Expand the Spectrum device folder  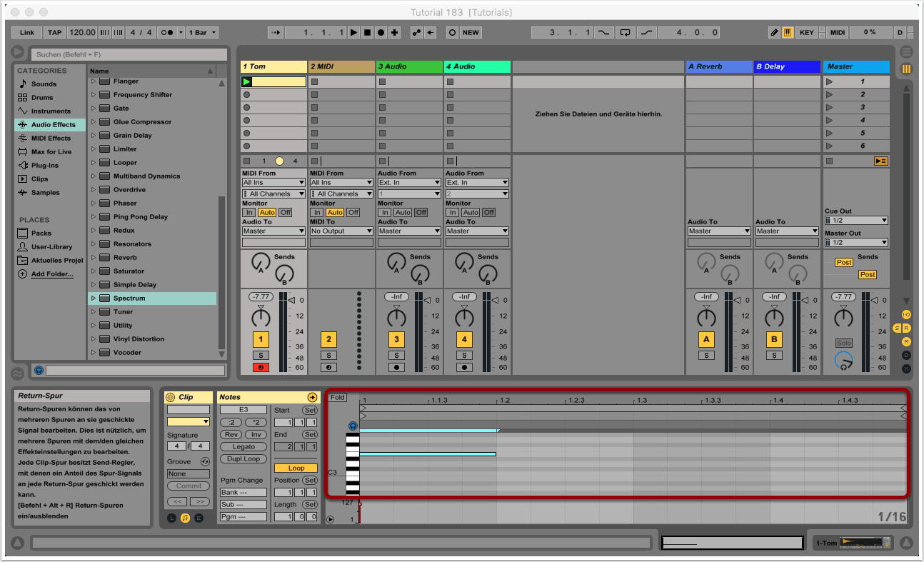click(93, 298)
